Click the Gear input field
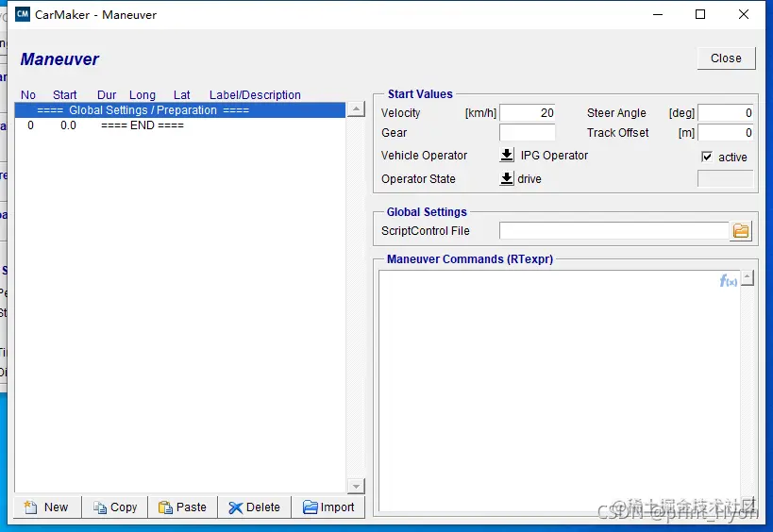 [527, 132]
